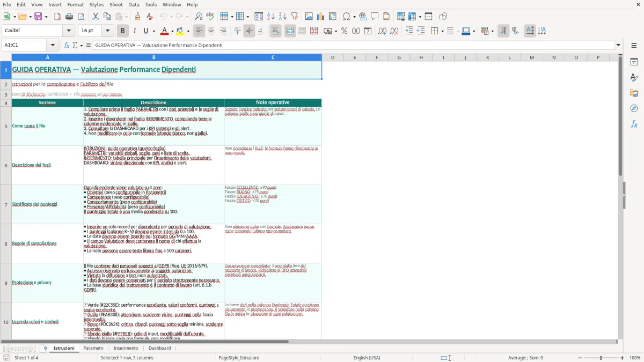Open the Sort dialog
644x362 pixels.
click(259, 17)
